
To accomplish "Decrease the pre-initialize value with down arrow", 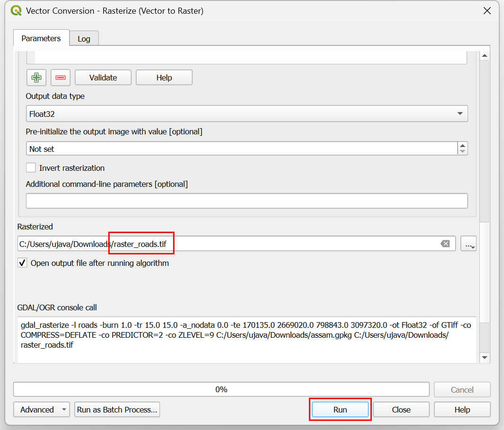I will (x=462, y=152).
